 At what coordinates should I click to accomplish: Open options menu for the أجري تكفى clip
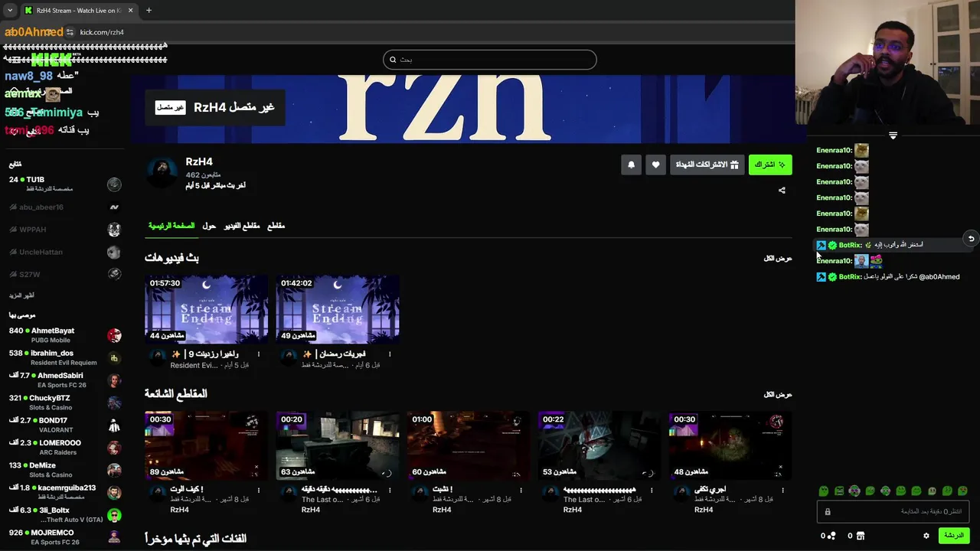782,490
